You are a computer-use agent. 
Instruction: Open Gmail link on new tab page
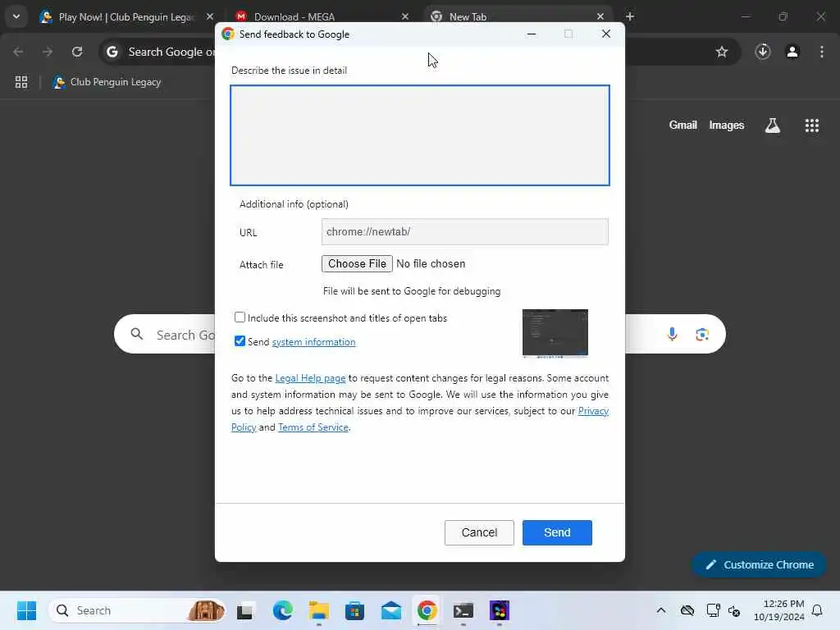coord(682,126)
